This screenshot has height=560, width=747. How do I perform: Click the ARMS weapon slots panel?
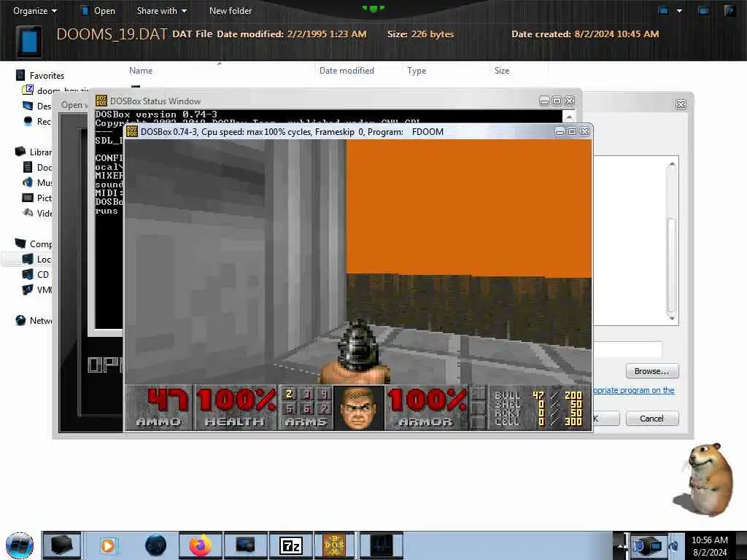coord(306,408)
